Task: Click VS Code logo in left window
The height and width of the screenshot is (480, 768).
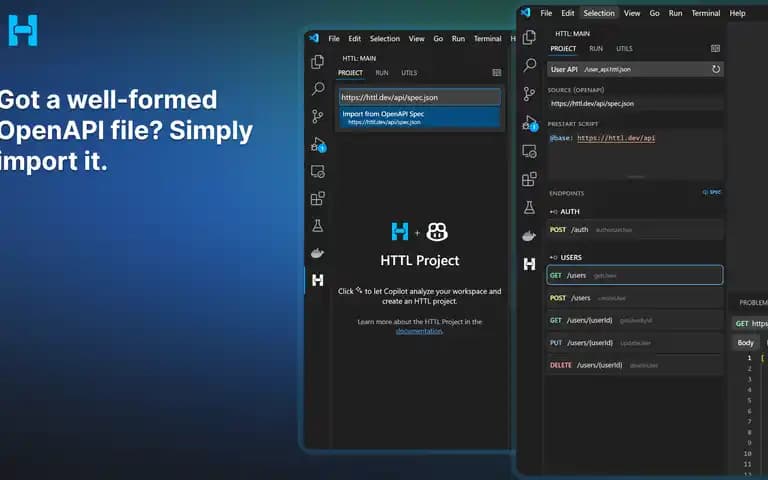Action: point(314,38)
